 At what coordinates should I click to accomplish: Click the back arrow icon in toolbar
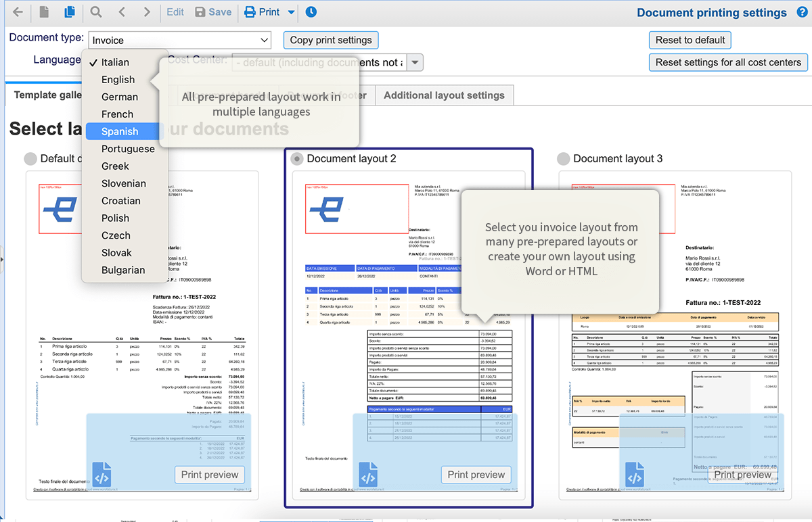pyautogui.click(x=18, y=12)
